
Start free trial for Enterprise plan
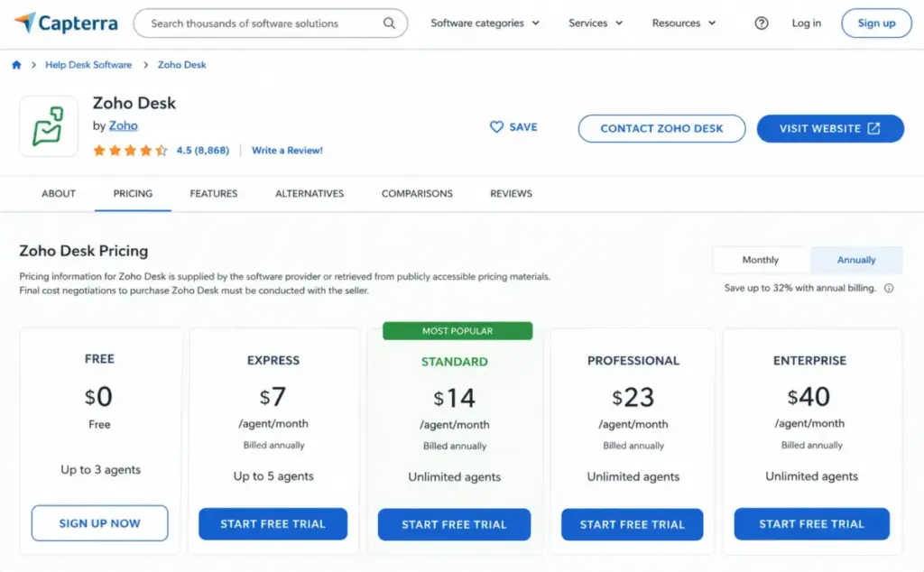click(811, 523)
